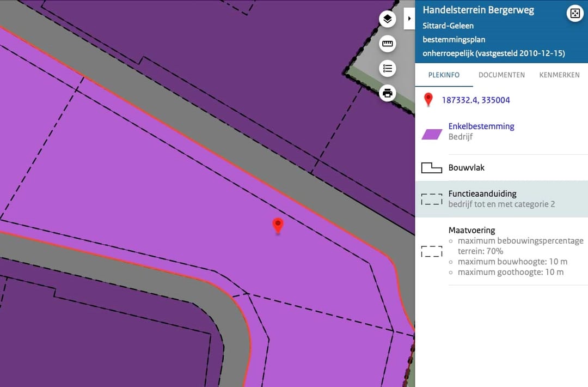Select the Bouwvlak row

pyautogui.click(x=501, y=168)
